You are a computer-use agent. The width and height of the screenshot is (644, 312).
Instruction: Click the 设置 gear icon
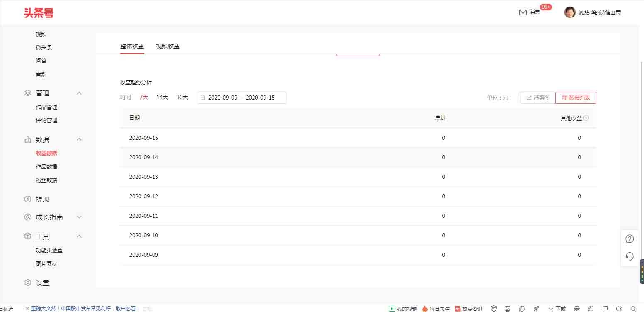click(x=28, y=283)
